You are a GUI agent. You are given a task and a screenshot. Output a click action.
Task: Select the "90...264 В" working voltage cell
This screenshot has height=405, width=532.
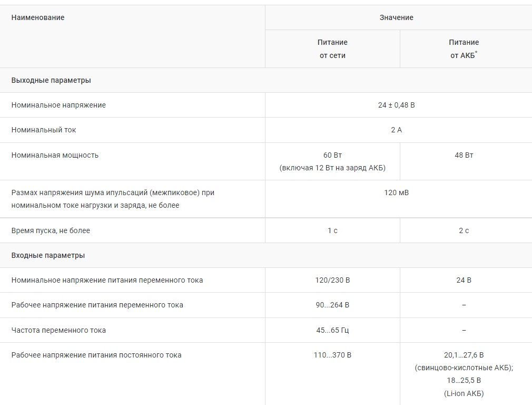coord(332,305)
